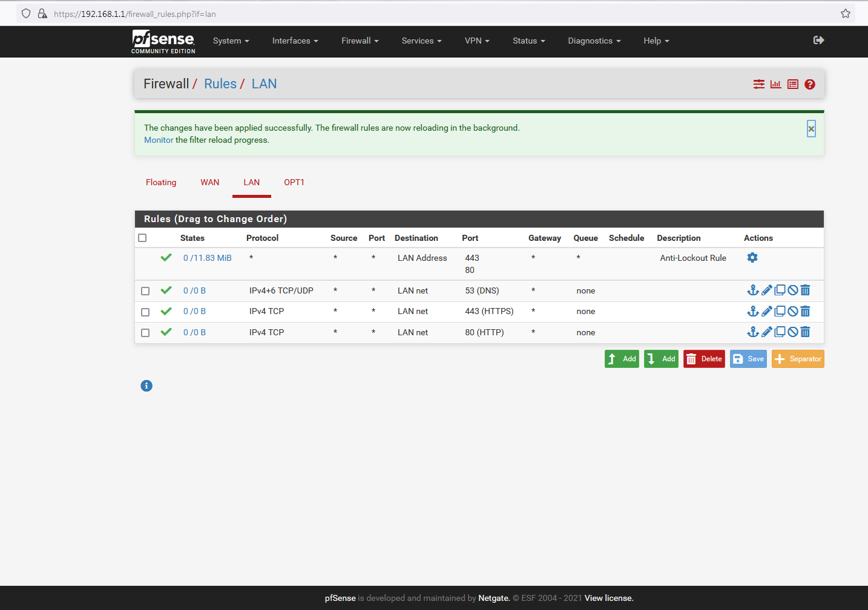Add rule to end of list
Image resolution: width=868 pixels, height=610 pixels.
point(661,359)
